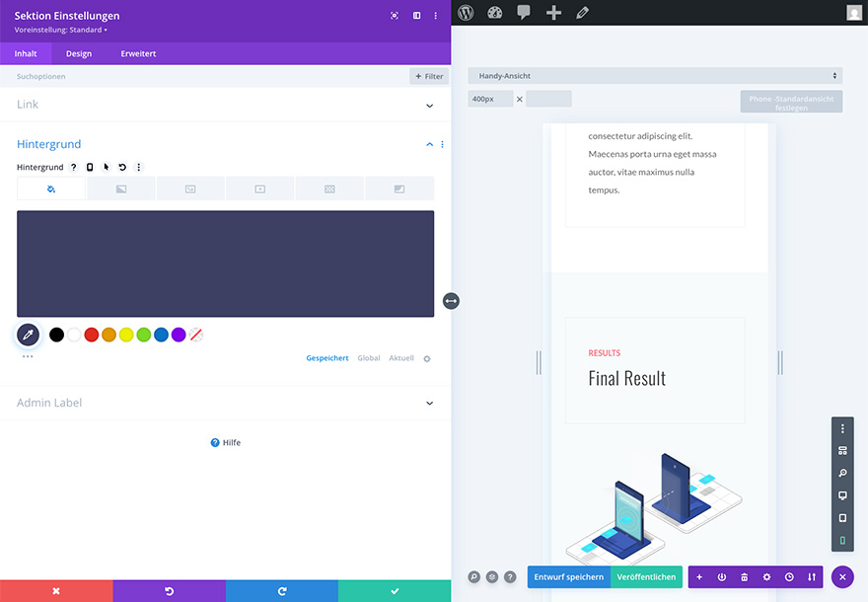
Task: Switch to tablet view in side toolbar
Action: (x=842, y=518)
